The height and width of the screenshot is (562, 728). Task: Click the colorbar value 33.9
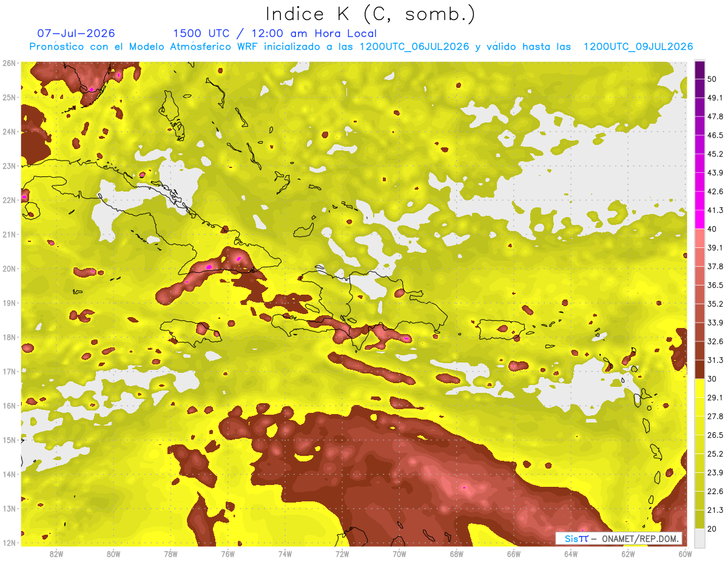tap(715, 323)
